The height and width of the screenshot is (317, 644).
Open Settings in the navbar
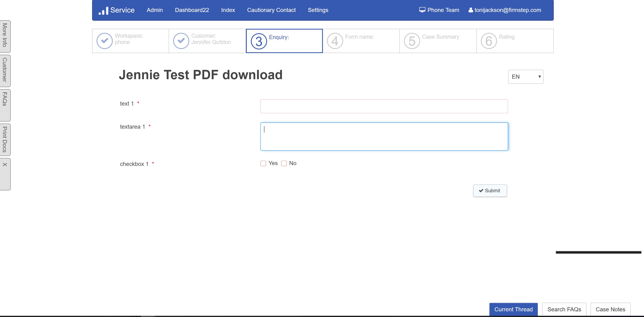[318, 10]
